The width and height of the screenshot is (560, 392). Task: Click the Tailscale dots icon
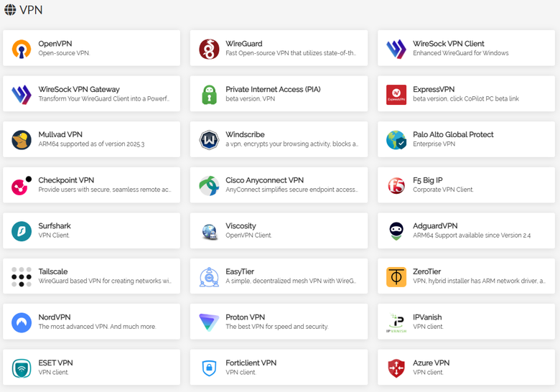tap(22, 276)
